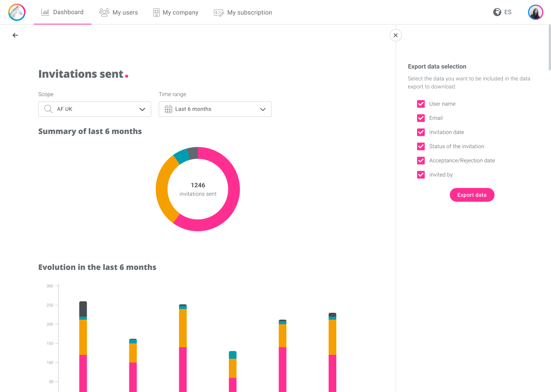The image size is (551, 392).
Task: Go to the Dashboard tab
Action: coord(62,12)
